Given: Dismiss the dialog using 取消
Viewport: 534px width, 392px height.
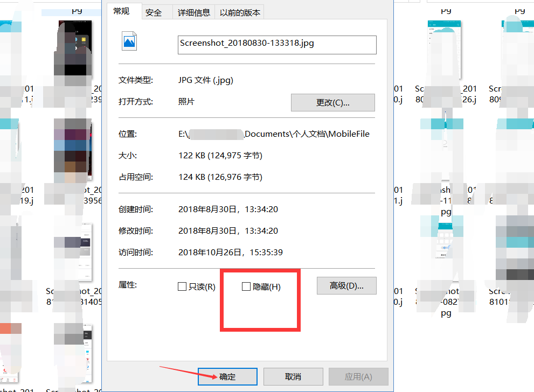Looking at the screenshot, I should click(x=293, y=376).
